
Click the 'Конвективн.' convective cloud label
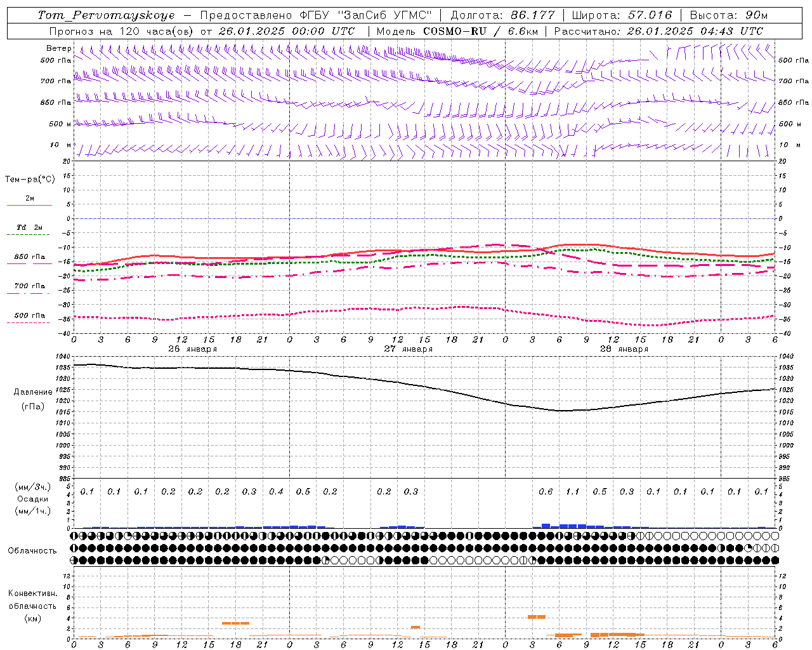click(x=32, y=594)
